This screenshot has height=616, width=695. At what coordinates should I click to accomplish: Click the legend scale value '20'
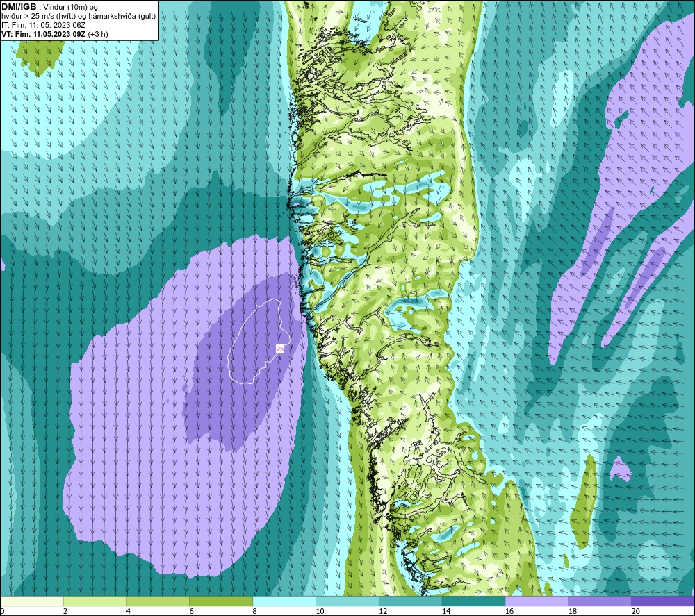point(635,611)
